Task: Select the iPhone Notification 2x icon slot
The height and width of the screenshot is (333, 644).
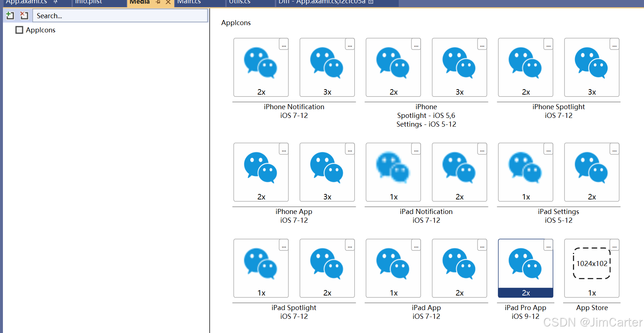Action: point(261,67)
